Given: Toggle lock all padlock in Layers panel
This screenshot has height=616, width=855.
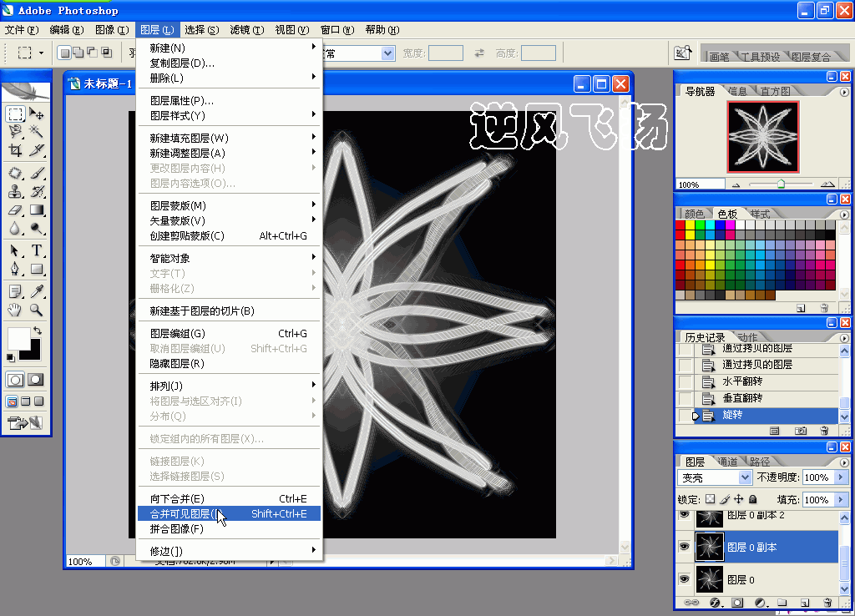Looking at the screenshot, I should 752,499.
